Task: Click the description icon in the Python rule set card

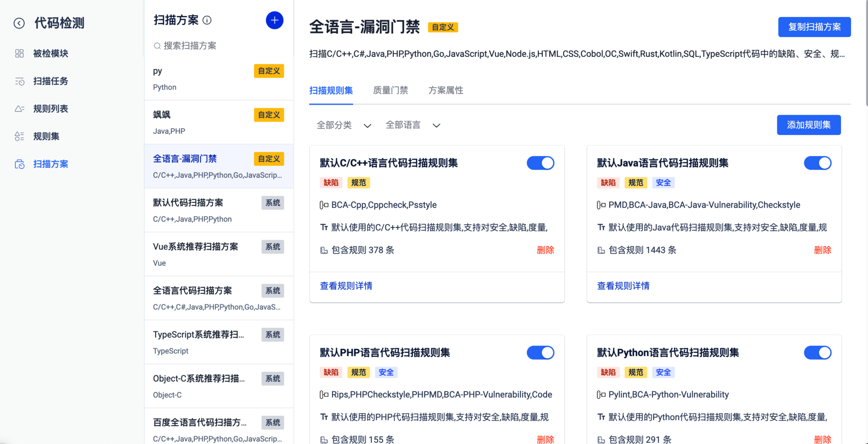Action: tap(601, 417)
